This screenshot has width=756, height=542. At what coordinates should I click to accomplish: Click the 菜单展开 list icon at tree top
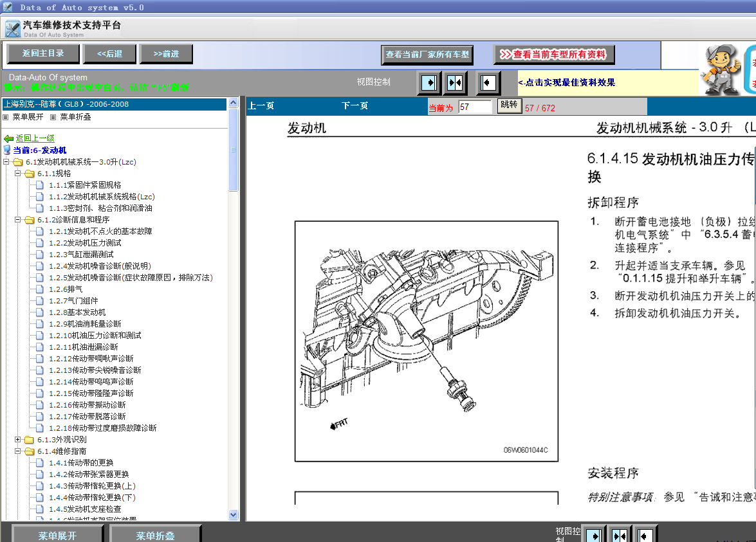click(6, 117)
